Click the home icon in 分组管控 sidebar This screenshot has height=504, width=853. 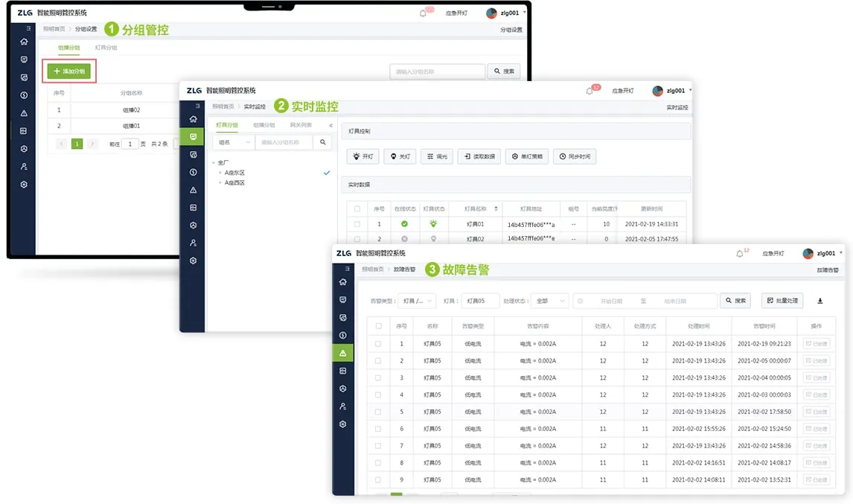click(24, 42)
